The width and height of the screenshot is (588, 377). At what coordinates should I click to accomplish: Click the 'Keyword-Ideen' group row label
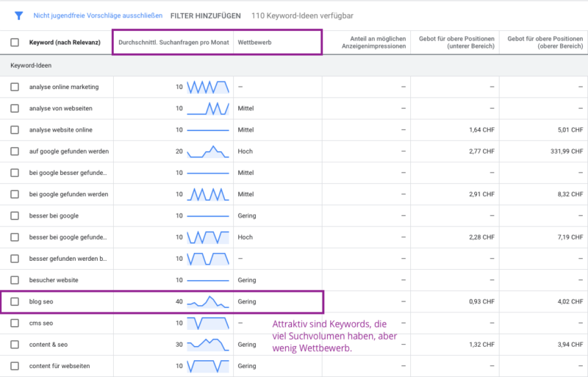(31, 65)
